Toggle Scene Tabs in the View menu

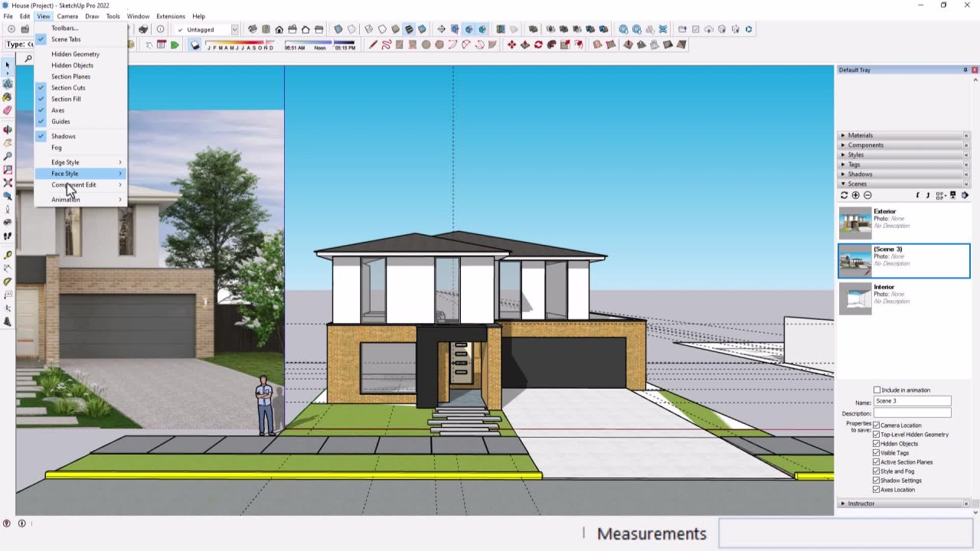66,39
